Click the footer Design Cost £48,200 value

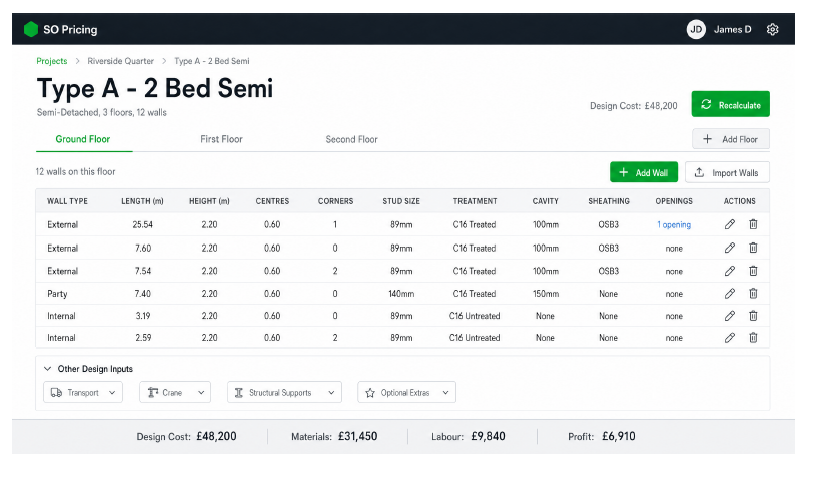216,436
